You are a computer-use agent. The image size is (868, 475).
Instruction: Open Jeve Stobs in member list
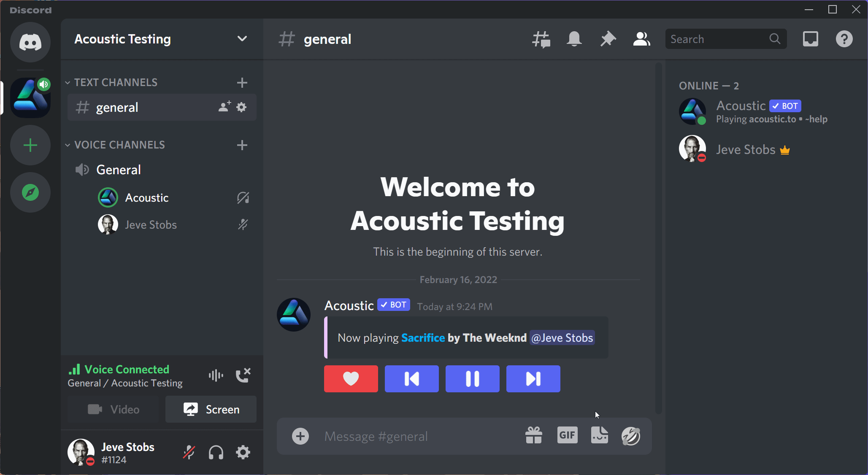tap(764, 149)
